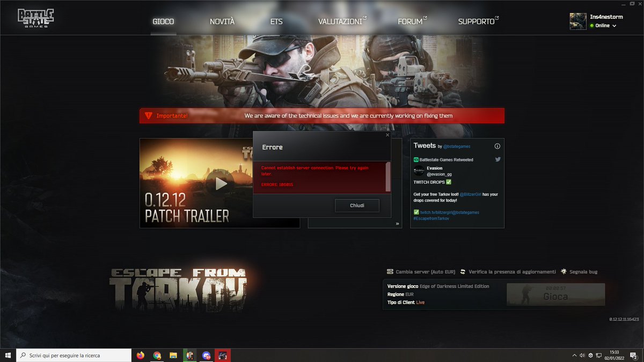The width and height of the screenshot is (644, 362).
Task: Click the Evasion profile avatar in Tweets
Action: click(419, 171)
